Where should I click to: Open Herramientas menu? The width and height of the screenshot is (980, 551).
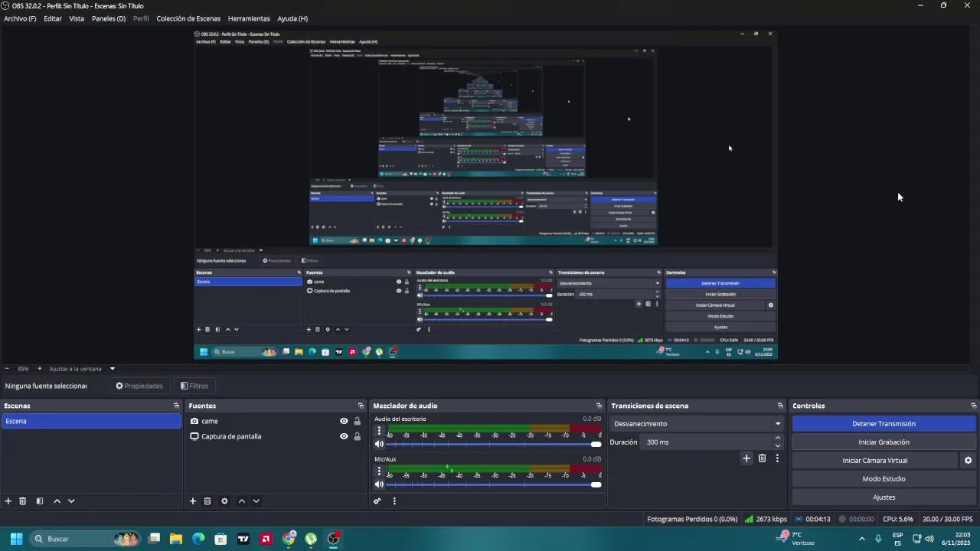[249, 18]
